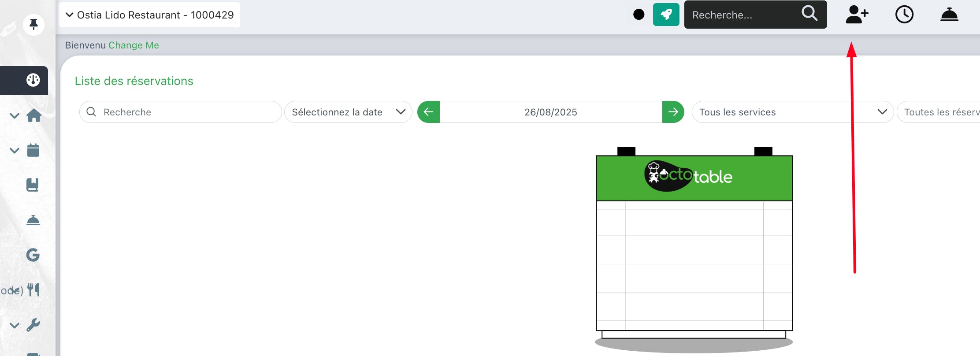This screenshot has width=980, height=356.
Task: Open the fork and knife menu icon
Action: 33,289
